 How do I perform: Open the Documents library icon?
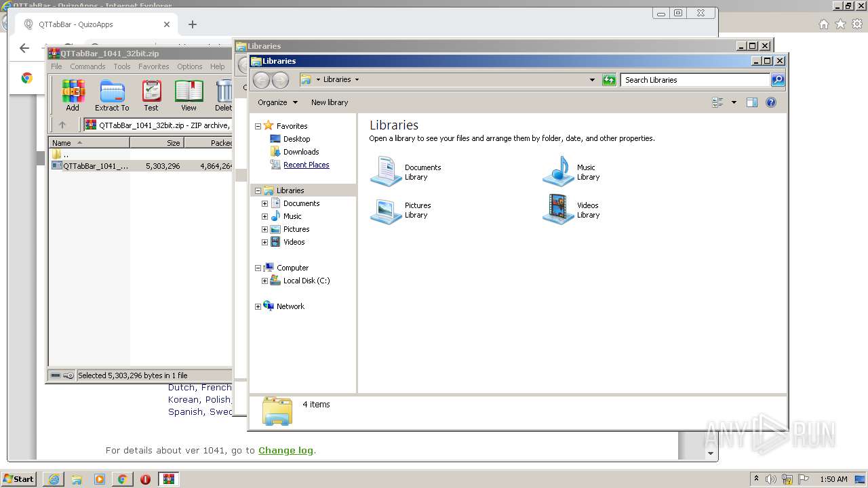[x=386, y=171]
